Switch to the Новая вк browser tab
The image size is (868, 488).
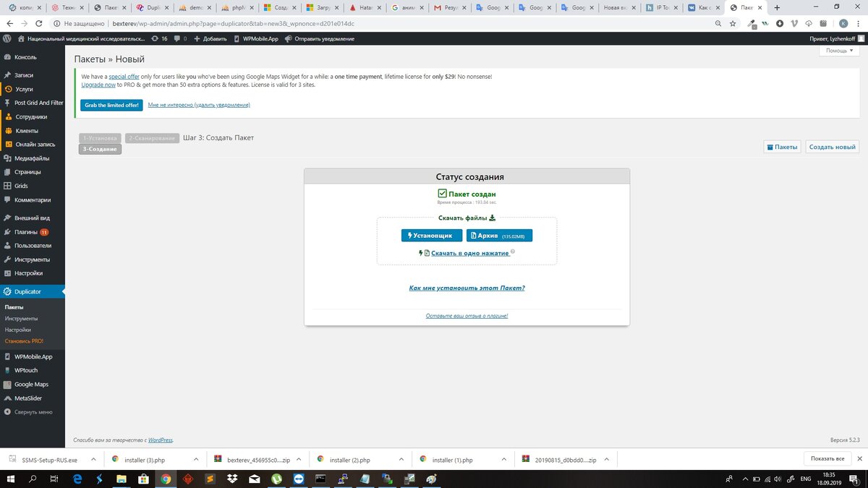pyautogui.click(x=620, y=7)
